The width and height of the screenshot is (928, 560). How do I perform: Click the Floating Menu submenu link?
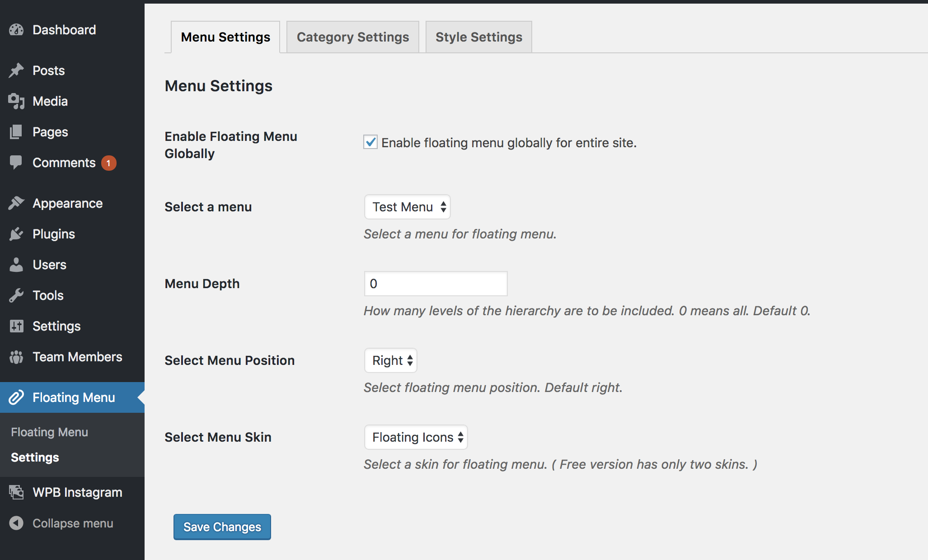point(49,432)
